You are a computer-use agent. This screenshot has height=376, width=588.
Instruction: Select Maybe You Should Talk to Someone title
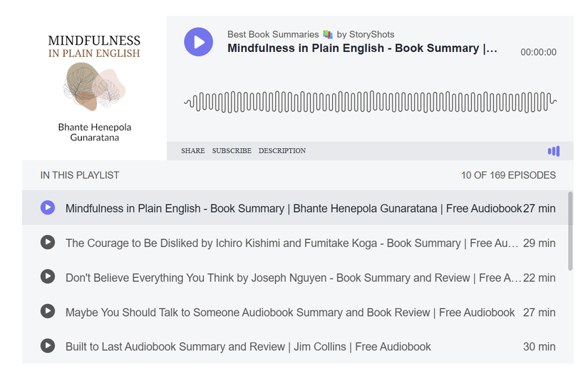289,312
